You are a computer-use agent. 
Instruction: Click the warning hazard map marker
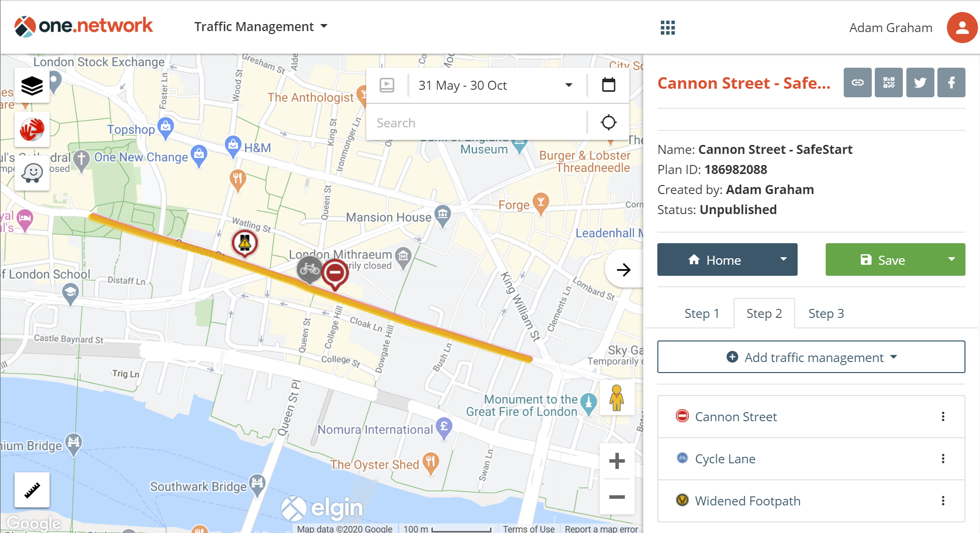click(244, 244)
